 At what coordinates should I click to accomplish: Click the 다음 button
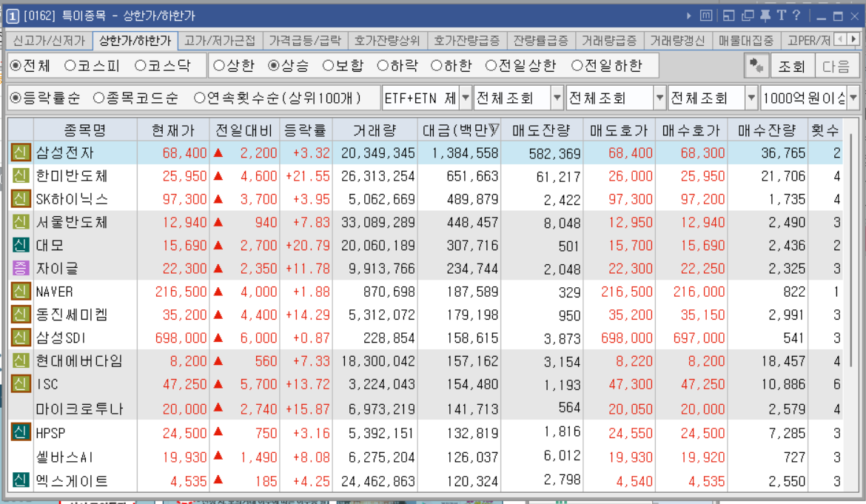coord(836,67)
